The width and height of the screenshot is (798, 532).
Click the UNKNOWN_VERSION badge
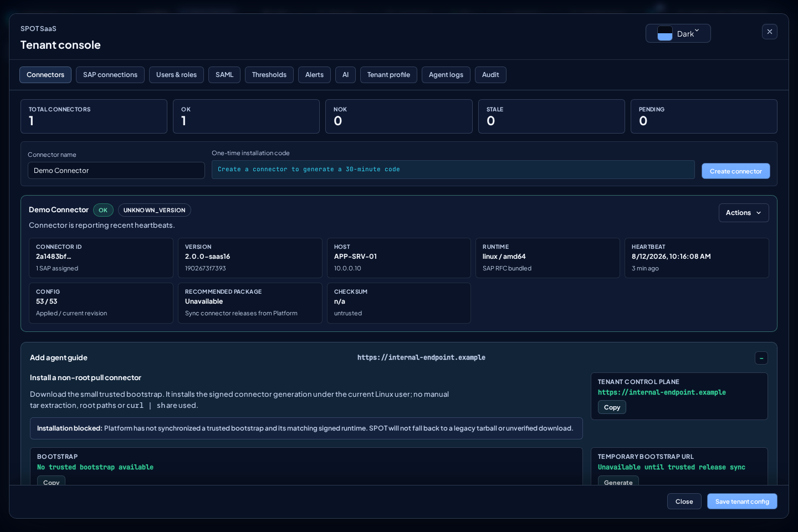coord(154,210)
